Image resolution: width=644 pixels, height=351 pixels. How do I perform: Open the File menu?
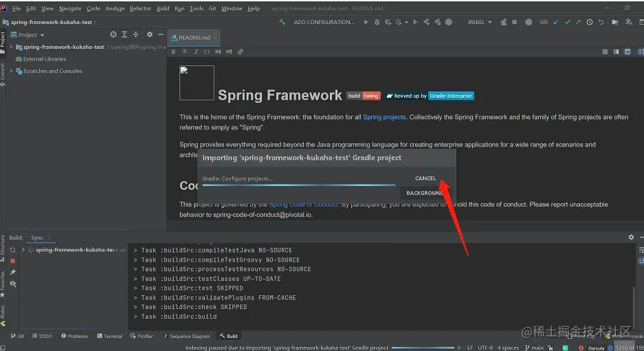(x=16, y=8)
